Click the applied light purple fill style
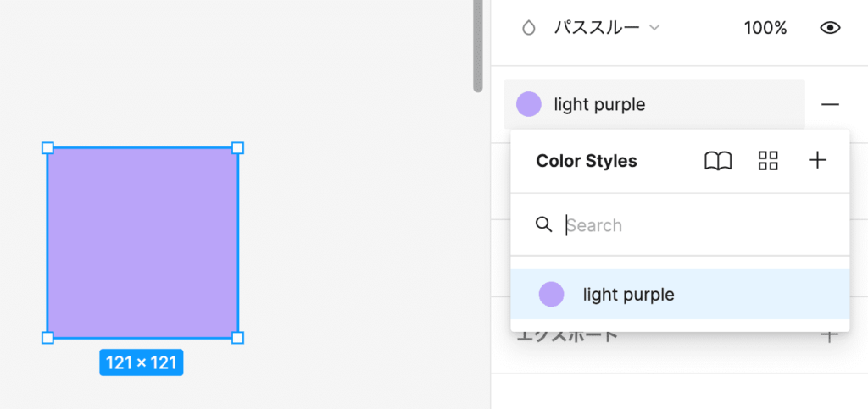Screen dimensions: 868x409 point(599,104)
